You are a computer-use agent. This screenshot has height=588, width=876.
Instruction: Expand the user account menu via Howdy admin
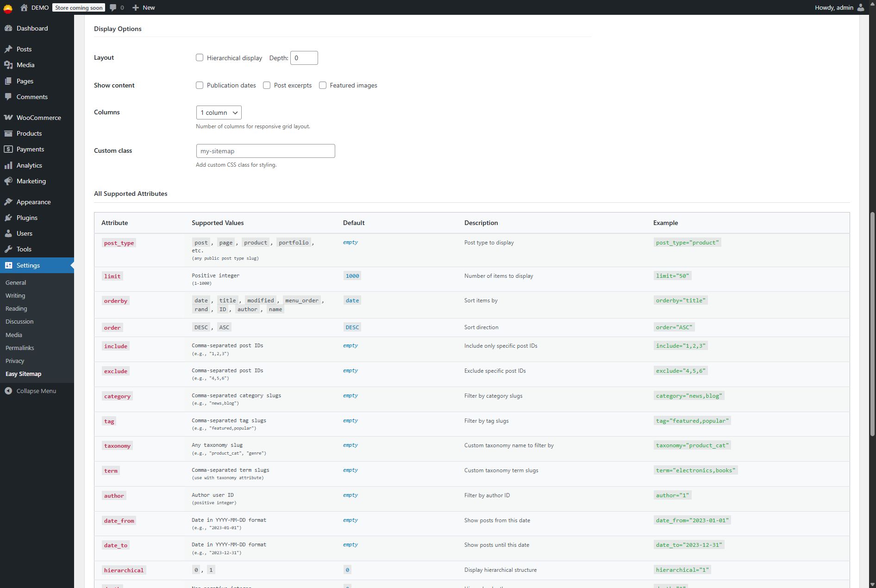tap(833, 7)
